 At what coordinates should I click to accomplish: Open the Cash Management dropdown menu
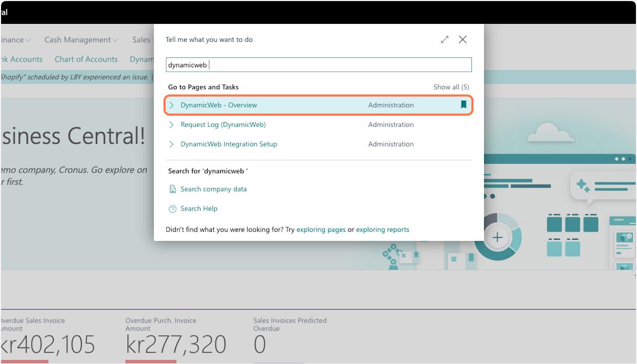pyautogui.click(x=81, y=40)
